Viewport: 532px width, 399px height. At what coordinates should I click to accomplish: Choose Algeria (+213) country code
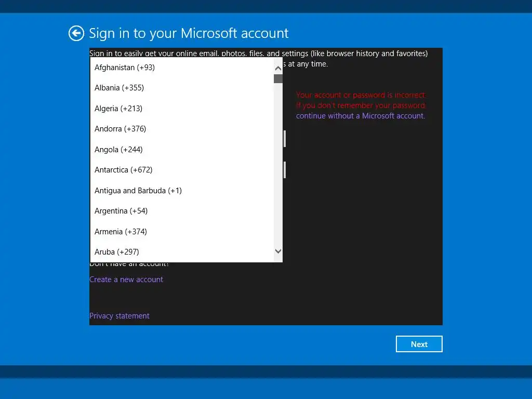[x=182, y=109]
